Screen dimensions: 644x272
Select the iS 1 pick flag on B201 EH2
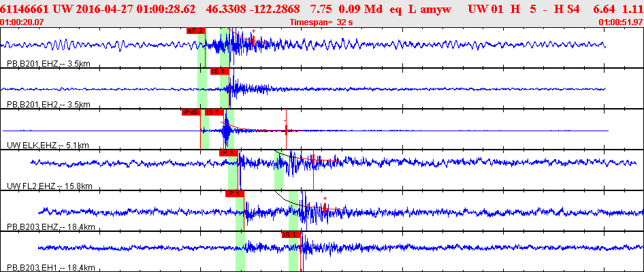(219, 71)
